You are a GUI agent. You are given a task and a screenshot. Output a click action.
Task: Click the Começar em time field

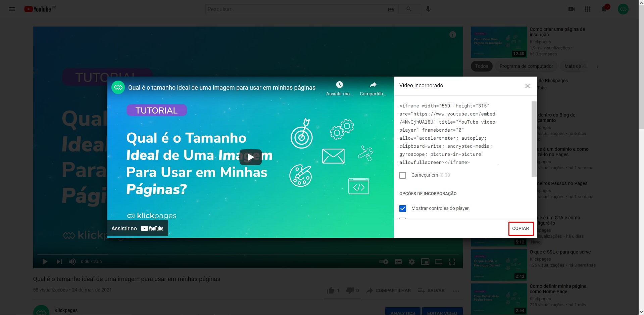click(x=445, y=175)
